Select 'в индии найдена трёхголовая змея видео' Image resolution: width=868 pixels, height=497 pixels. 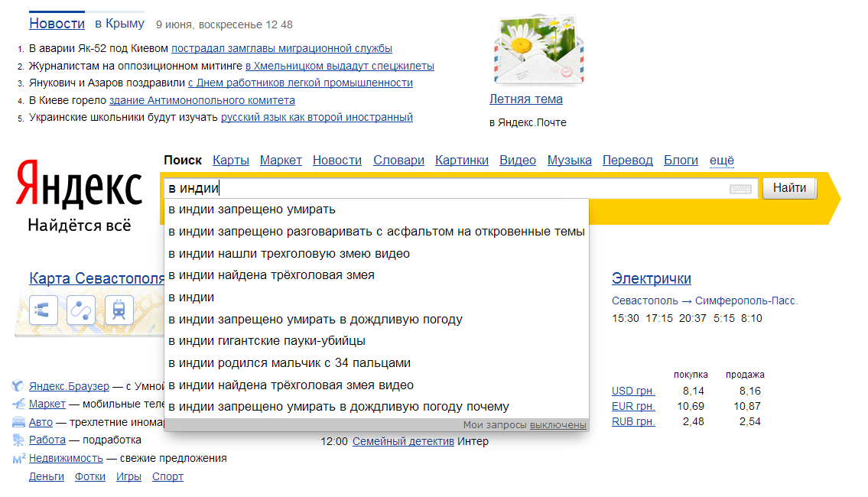(x=376, y=385)
